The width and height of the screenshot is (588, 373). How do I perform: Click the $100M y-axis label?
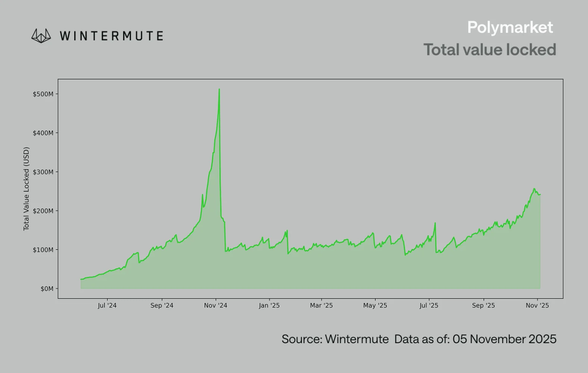[43, 250]
